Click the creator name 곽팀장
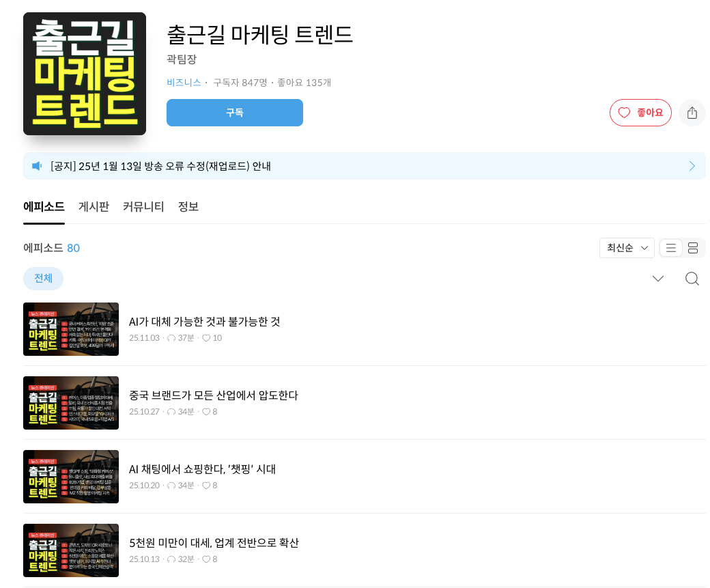Image resolution: width=710 pixels, height=588 pixels. click(x=182, y=59)
